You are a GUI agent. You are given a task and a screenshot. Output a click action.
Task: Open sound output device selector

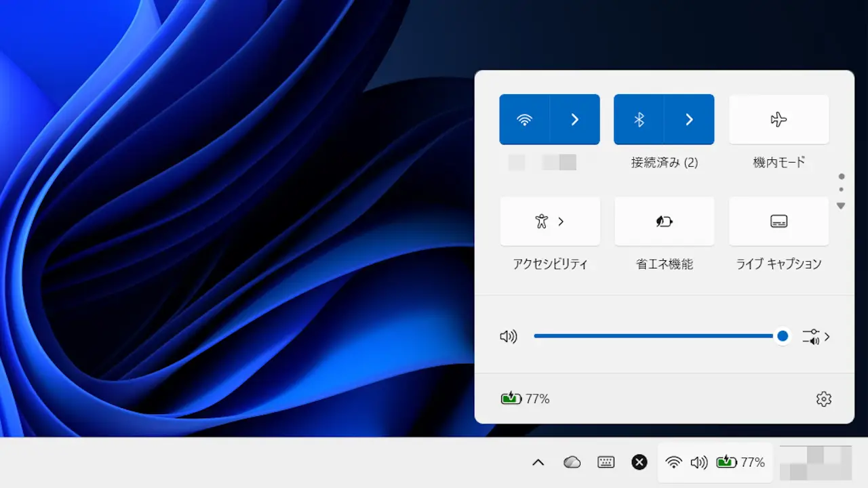coord(816,336)
